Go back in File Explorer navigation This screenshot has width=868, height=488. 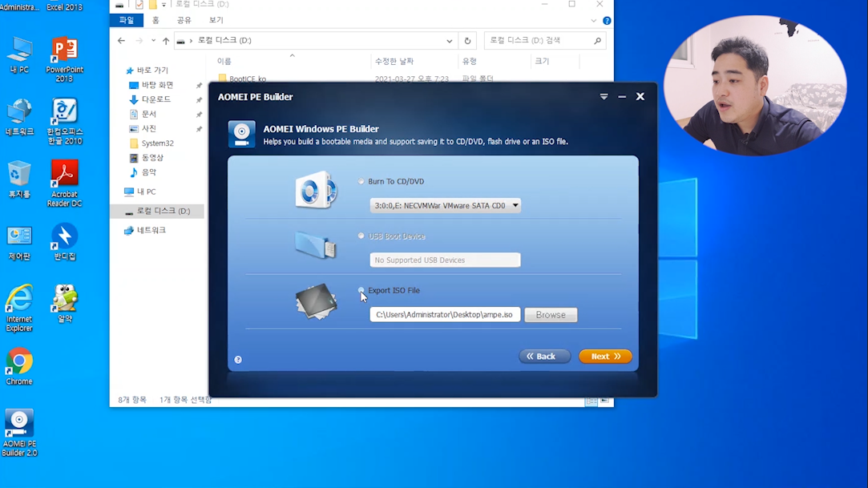click(121, 40)
